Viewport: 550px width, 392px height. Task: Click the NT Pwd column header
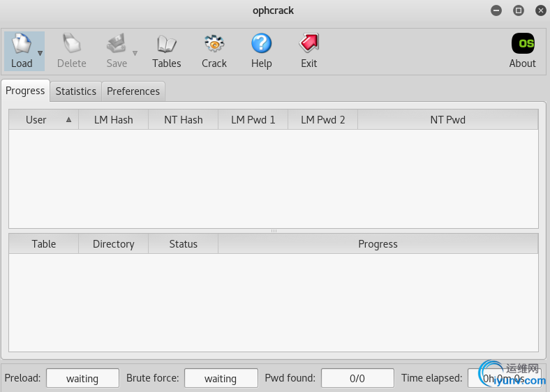click(x=448, y=120)
